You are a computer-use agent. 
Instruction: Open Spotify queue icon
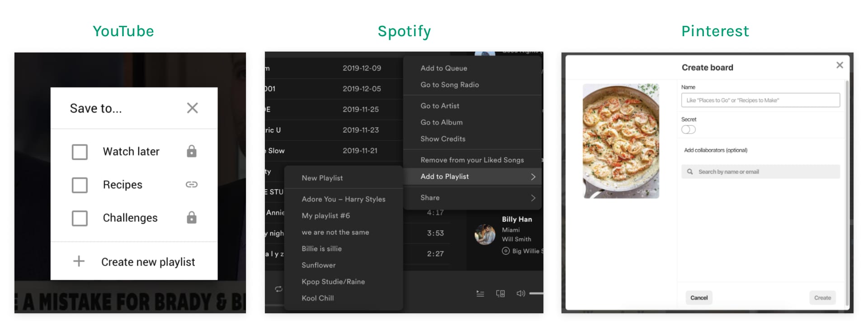480,293
